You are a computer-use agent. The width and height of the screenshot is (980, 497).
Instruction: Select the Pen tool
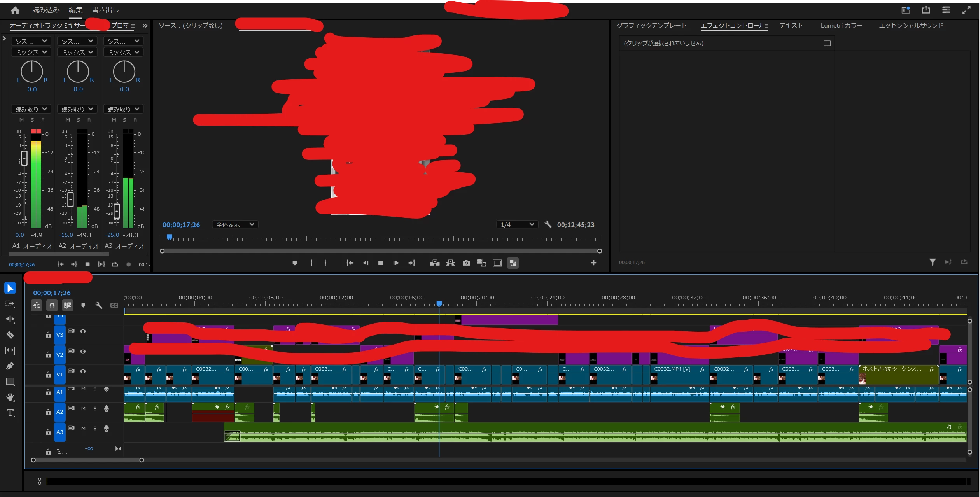pos(10,366)
